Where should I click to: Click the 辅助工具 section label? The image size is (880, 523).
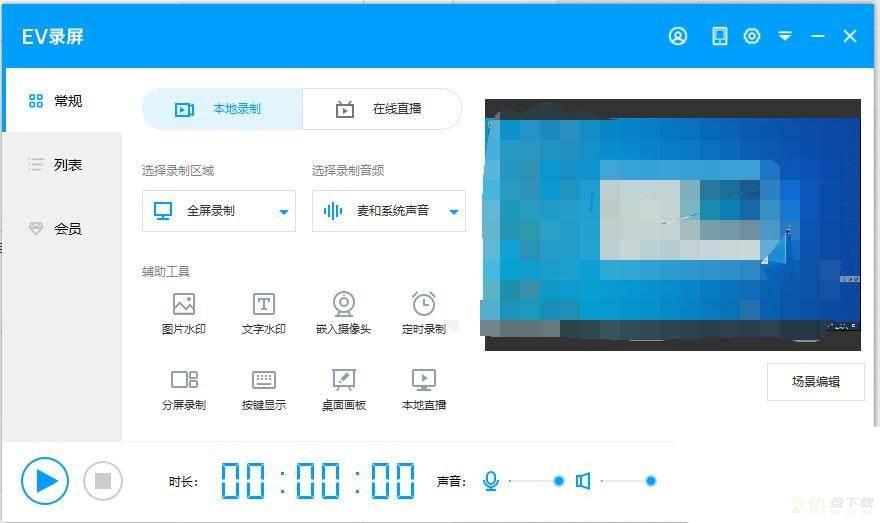[x=166, y=272]
